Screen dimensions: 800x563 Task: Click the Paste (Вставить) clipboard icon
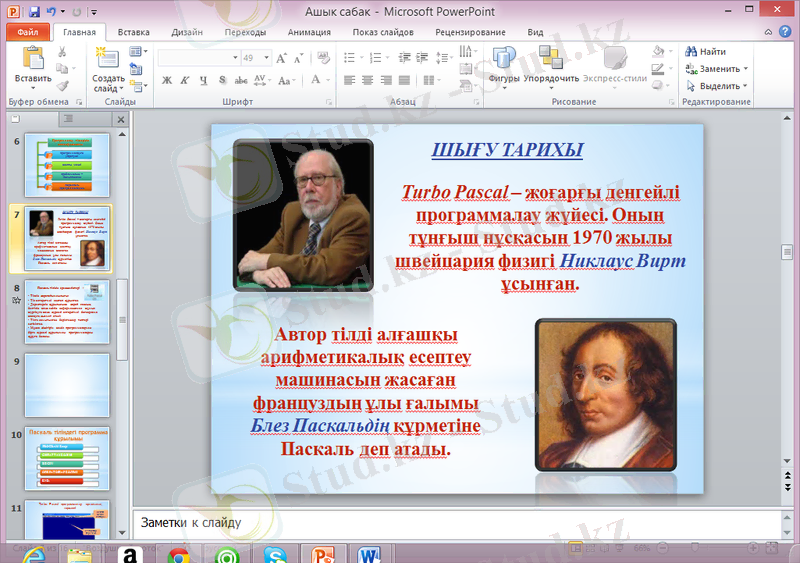pos(32,59)
